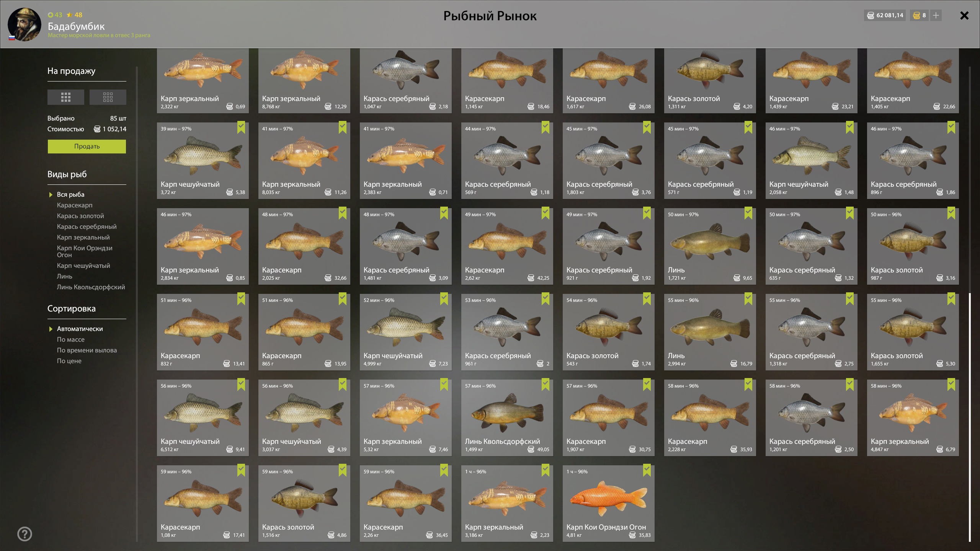Select Карась золотой 543 г card

point(609,332)
